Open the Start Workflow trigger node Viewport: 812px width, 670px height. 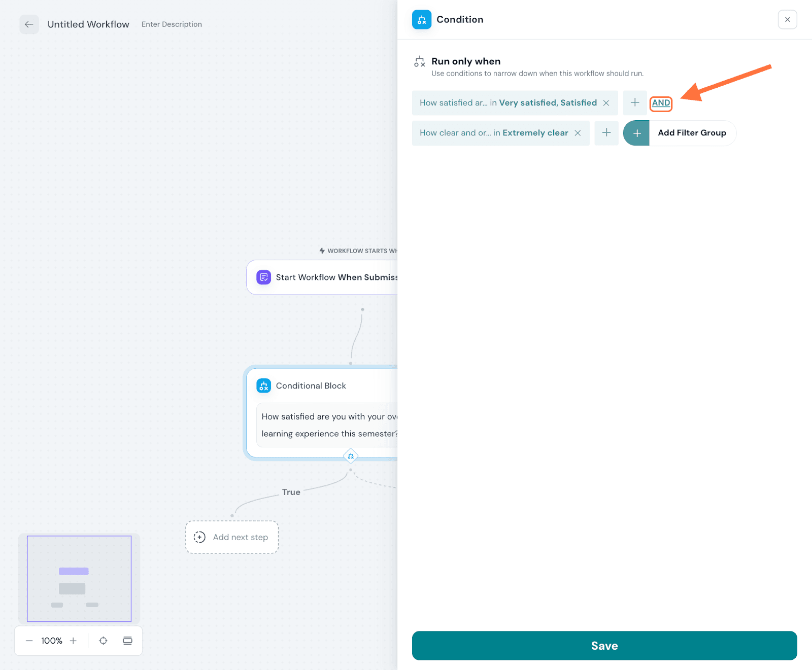tap(325, 277)
